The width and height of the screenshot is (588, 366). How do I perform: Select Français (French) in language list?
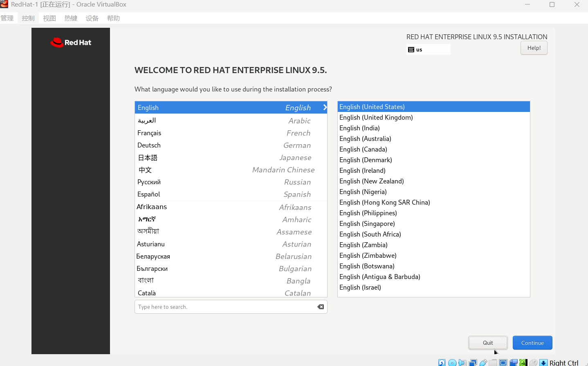point(231,133)
